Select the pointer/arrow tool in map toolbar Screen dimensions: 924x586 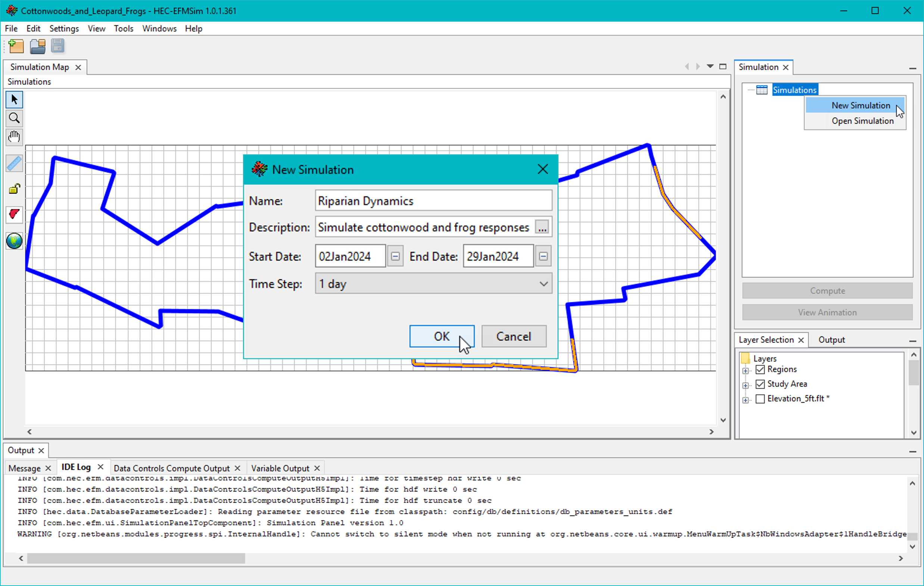14,99
